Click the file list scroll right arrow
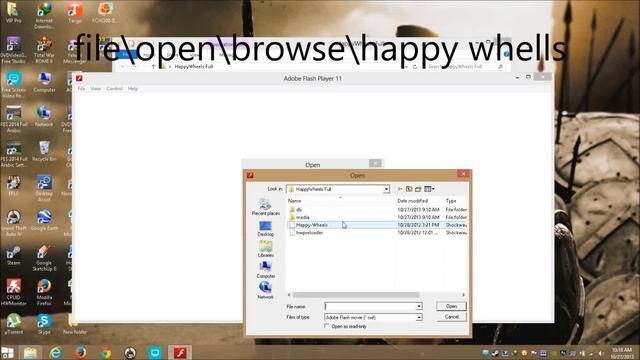This screenshot has width=640, height=360. pyautogui.click(x=463, y=295)
